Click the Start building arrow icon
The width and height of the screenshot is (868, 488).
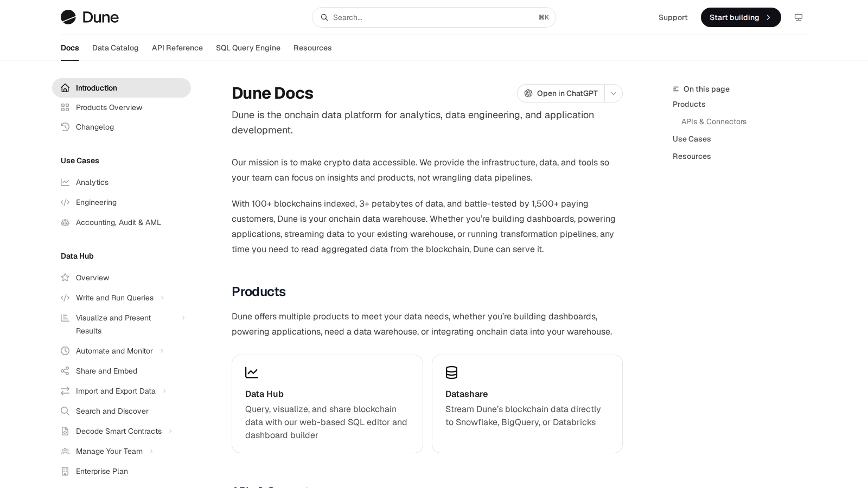coord(768,17)
